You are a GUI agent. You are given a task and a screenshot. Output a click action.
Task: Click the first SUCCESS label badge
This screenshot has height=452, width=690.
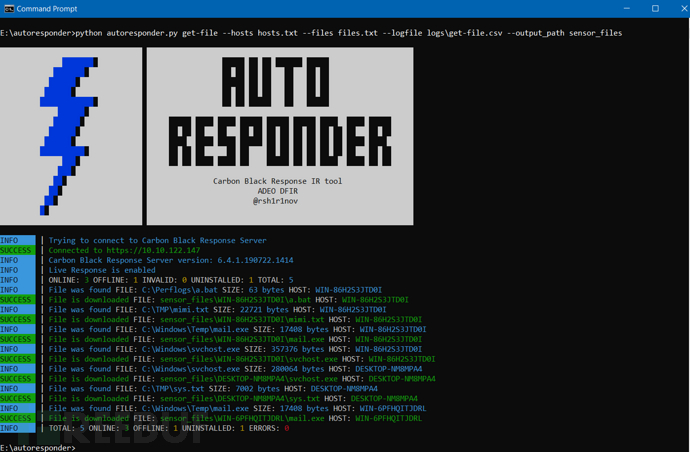pyautogui.click(x=18, y=250)
